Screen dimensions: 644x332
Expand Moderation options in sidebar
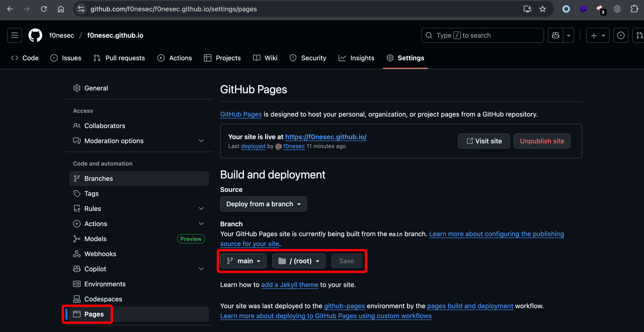point(201,141)
